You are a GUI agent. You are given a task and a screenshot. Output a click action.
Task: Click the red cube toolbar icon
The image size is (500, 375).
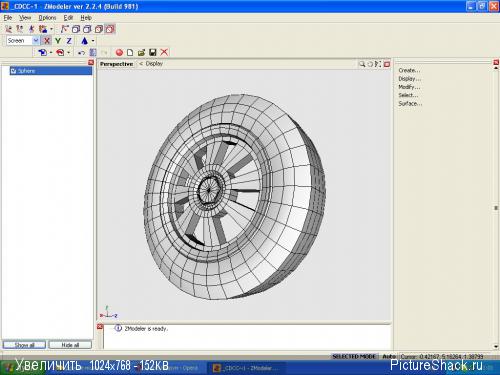pos(60,52)
